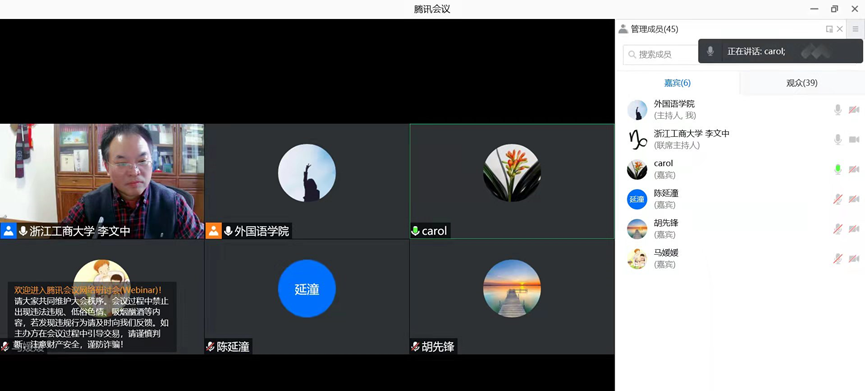Click 马媛媛's muted microphone icon
This screenshot has width=865, height=391.
pyautogui.click(x=837, y=259)
